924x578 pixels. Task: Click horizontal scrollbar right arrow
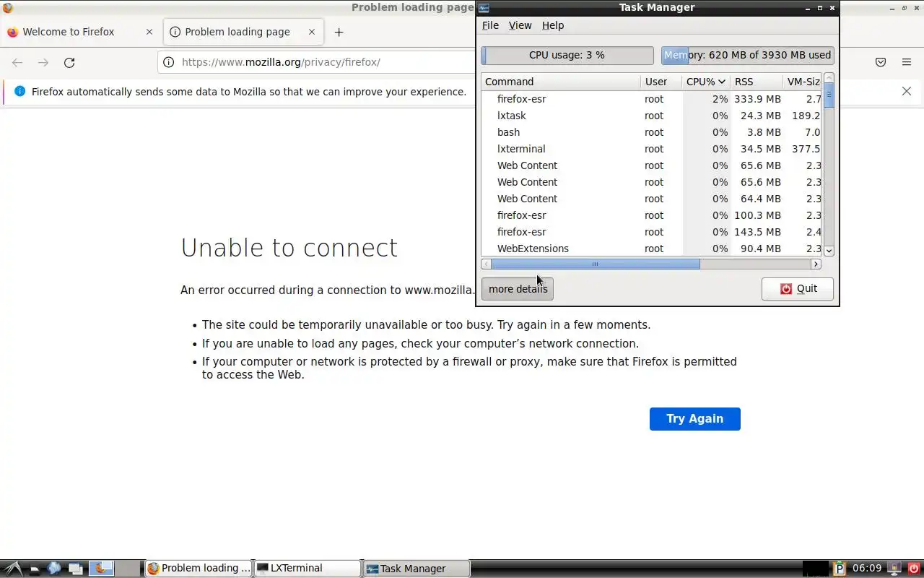coord(816,264)
